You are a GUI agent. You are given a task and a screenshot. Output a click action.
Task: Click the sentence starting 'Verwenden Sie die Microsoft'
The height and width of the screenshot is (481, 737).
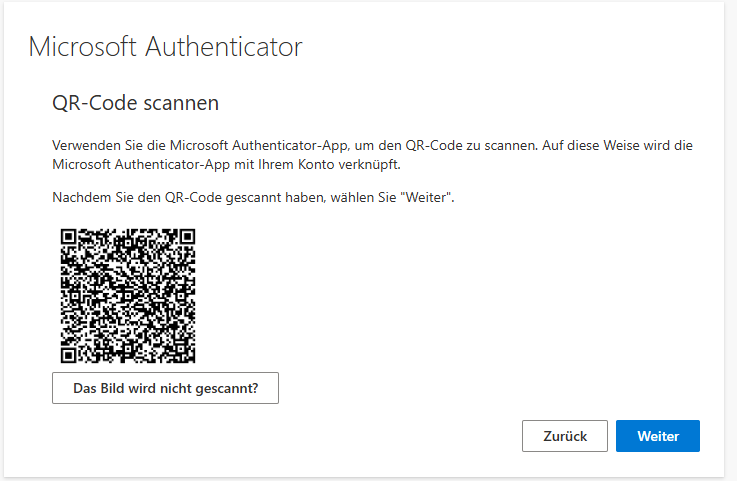coord(295,146)
